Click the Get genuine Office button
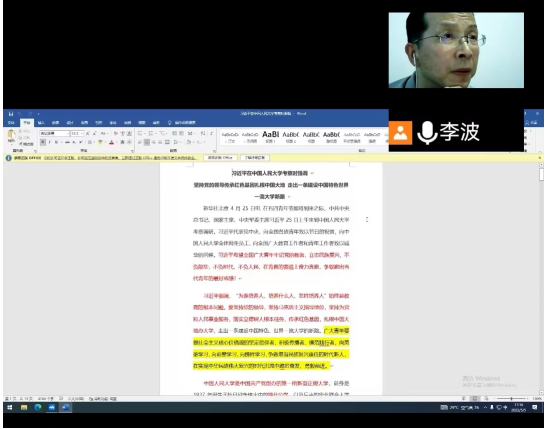548x429 pixels. 220,158
